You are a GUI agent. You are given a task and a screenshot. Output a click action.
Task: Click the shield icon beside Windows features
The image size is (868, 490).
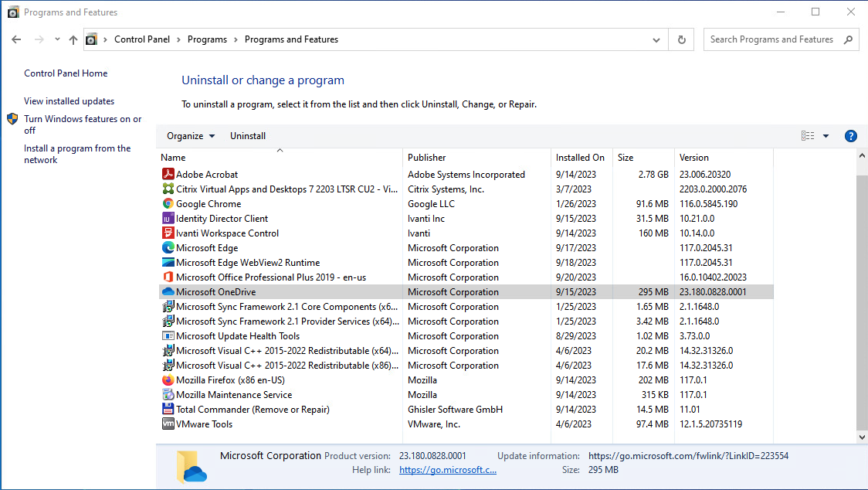[12, 118]
